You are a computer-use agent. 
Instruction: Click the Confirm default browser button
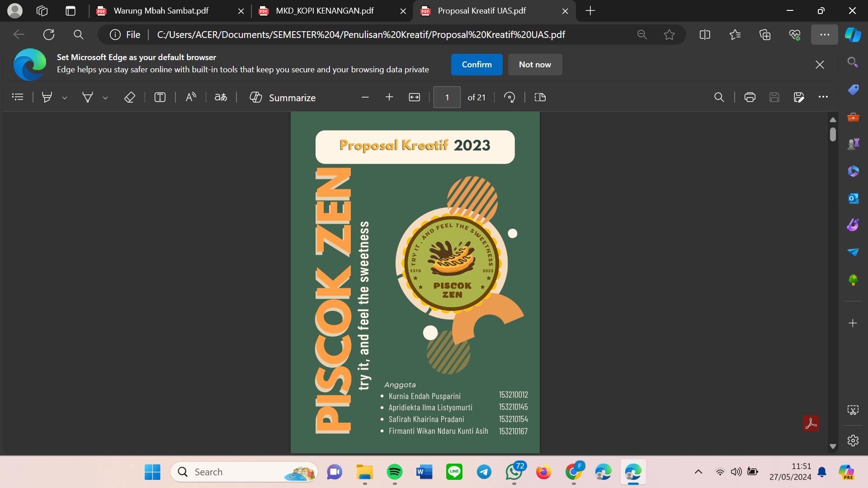click(x=476, y=65)
